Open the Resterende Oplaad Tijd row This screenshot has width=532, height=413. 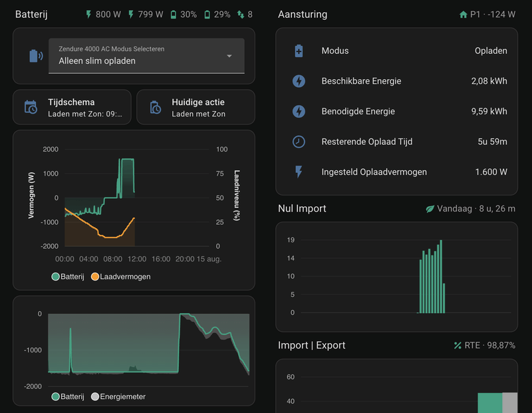click(x=396, y=142)
